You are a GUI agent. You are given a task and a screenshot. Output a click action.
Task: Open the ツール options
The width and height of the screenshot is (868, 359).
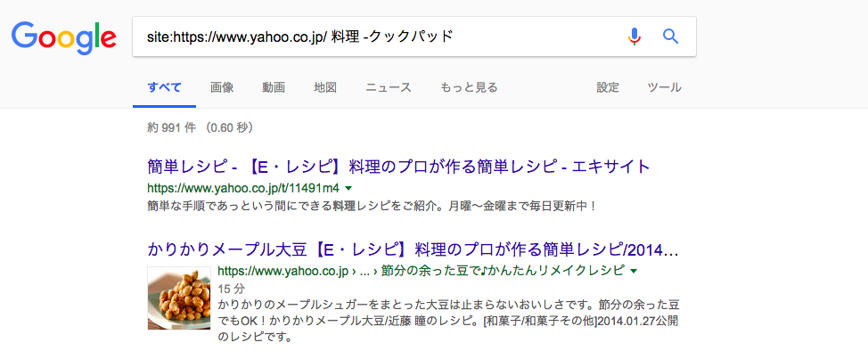pos(664,87)
